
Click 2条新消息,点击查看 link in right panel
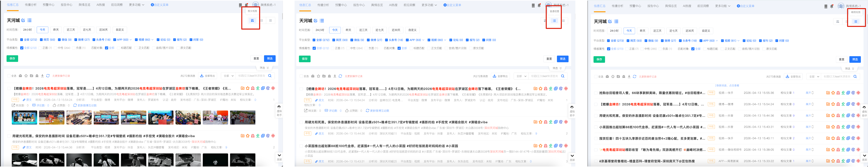727,86
